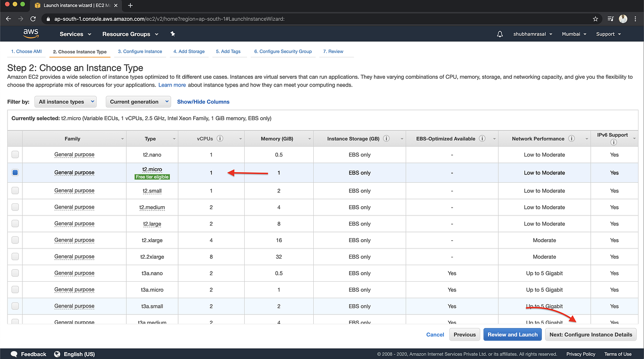The image size is (644, 359).
Task: Click the browser address bar URL
Action: (x=169, y=19)
